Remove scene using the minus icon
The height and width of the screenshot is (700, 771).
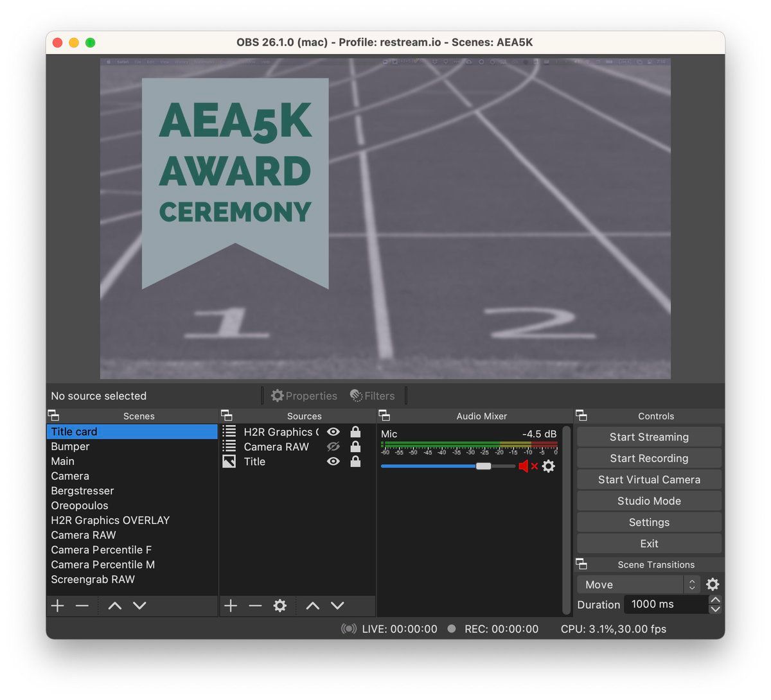(x=82, y=606)
